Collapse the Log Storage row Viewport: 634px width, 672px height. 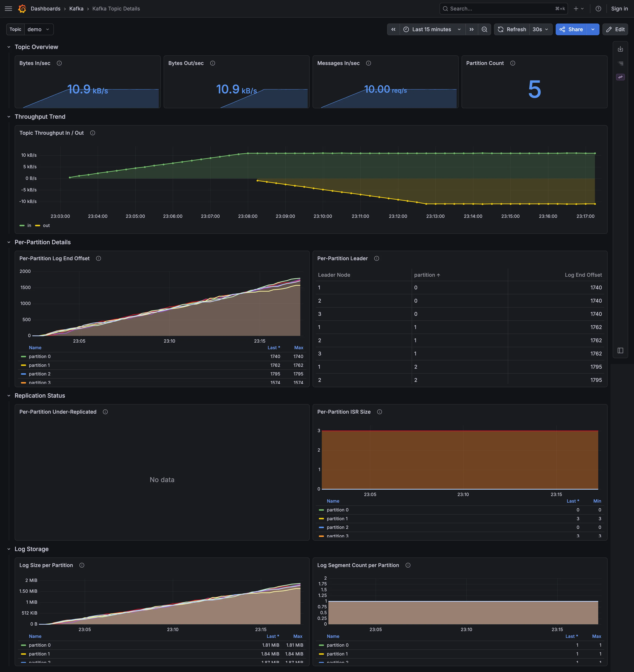(x=9, y=549)
